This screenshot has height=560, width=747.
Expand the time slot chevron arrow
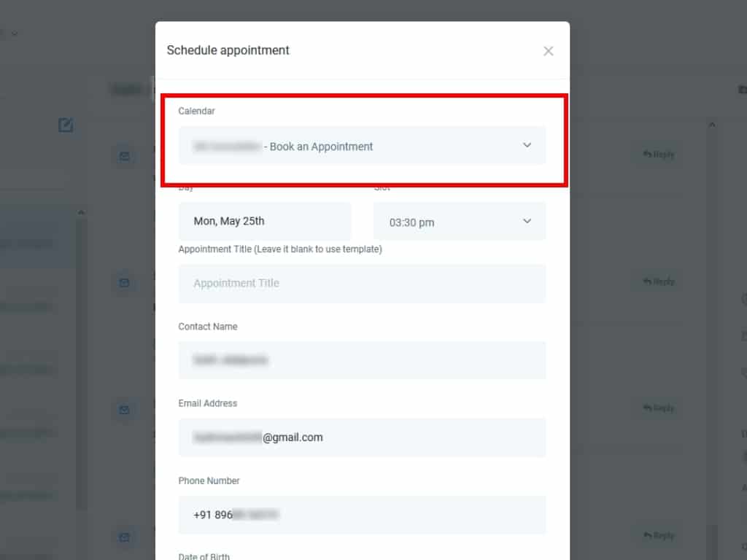click(527, 221)
